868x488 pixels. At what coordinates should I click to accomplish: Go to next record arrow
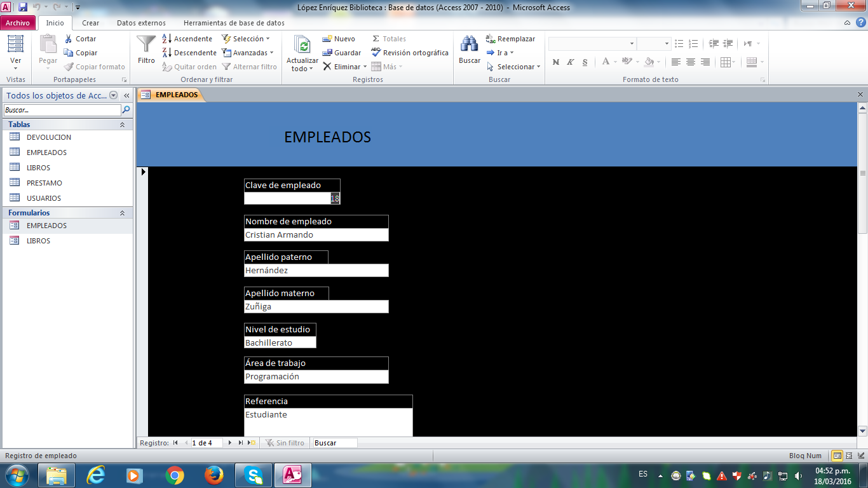(230, 443)
